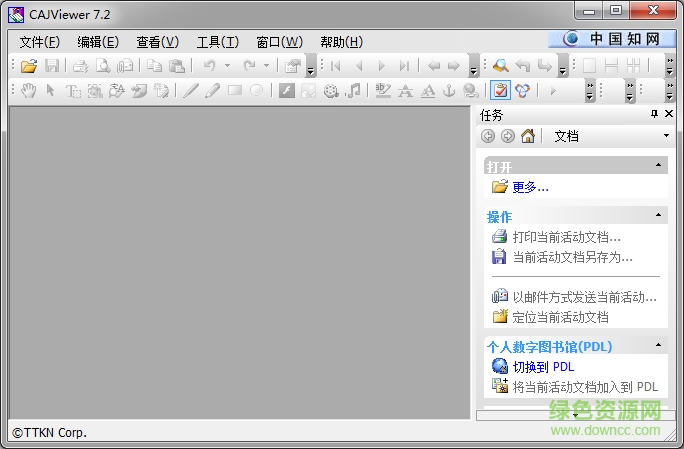Click the toolbar Send by Email icon
Viewport: 684px width, 449px height.
click(x=125, y=66)
